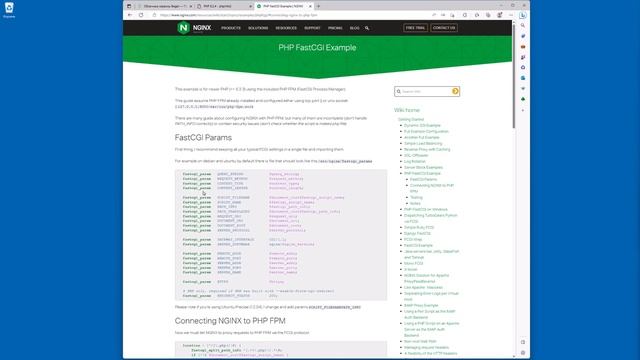The height and width of the screenshot is (360, 640).
Task: Open Django FastCGI link
Action: (417, 233)
